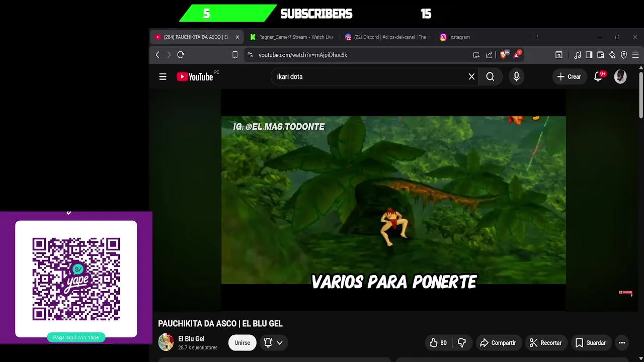The height and width of the screenshot is (362, 644).
Task: Open Brave Wallet icon
Action: point(601,55)
